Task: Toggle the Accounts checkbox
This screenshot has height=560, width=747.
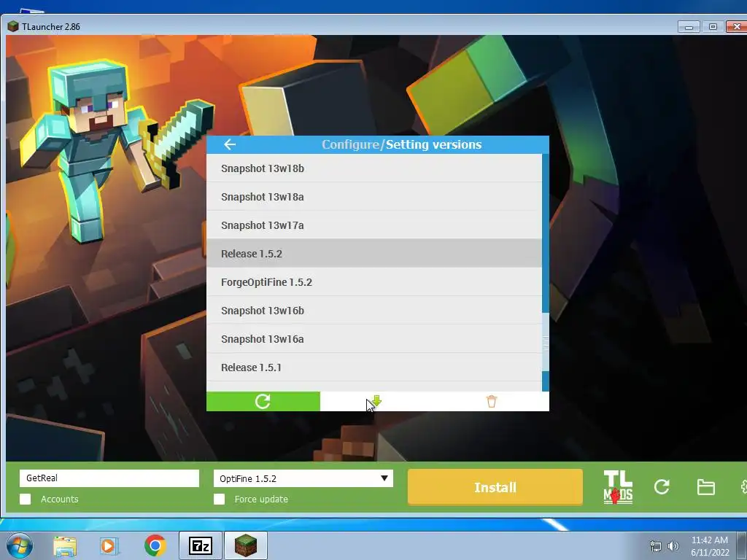Action: point(26,499)
